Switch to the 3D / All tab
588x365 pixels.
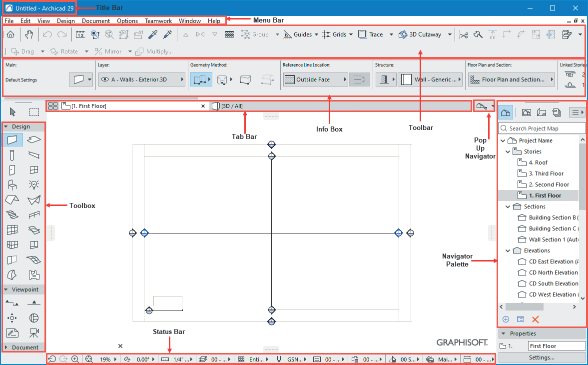click(x=283, y=106)
